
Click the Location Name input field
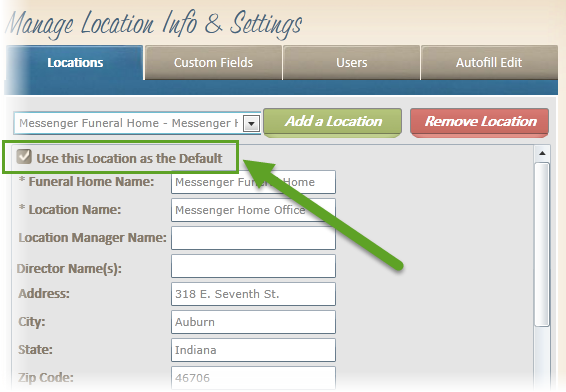(253, 210)
